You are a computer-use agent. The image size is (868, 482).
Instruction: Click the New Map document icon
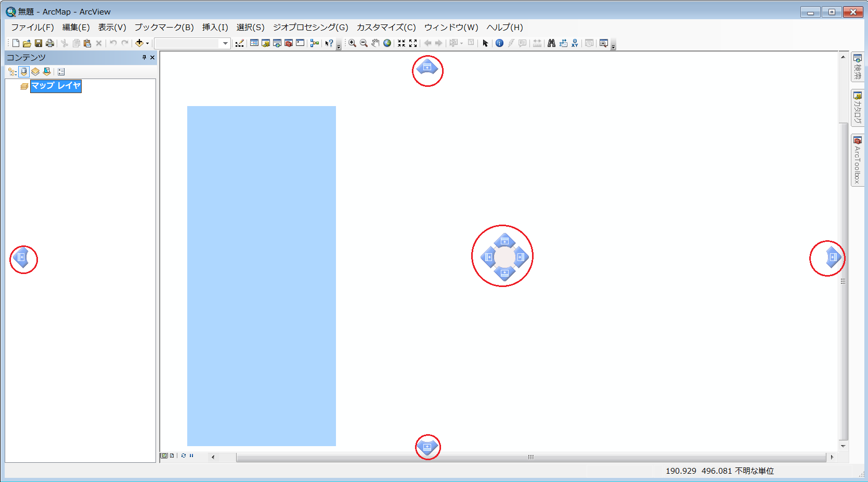[x=16, y=43]
